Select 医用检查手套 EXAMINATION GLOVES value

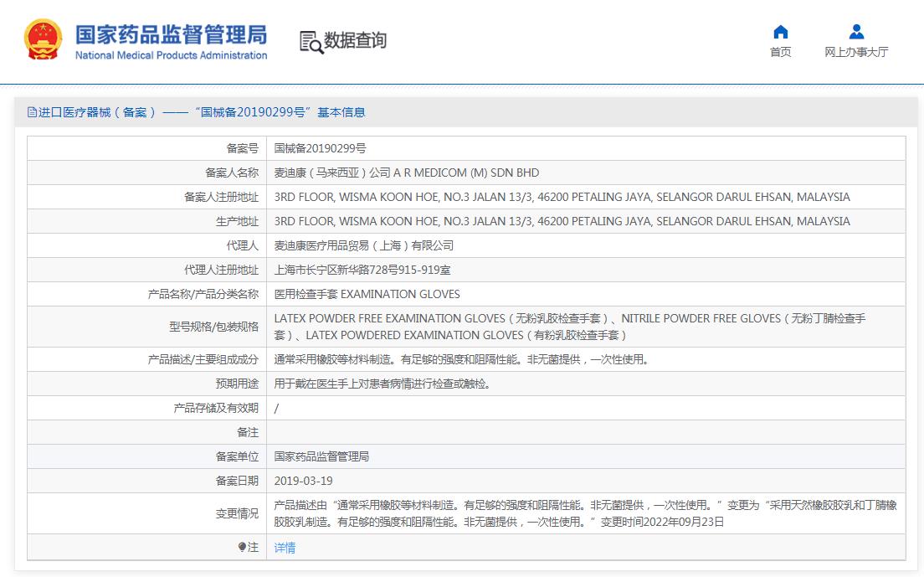click(367, 294)
